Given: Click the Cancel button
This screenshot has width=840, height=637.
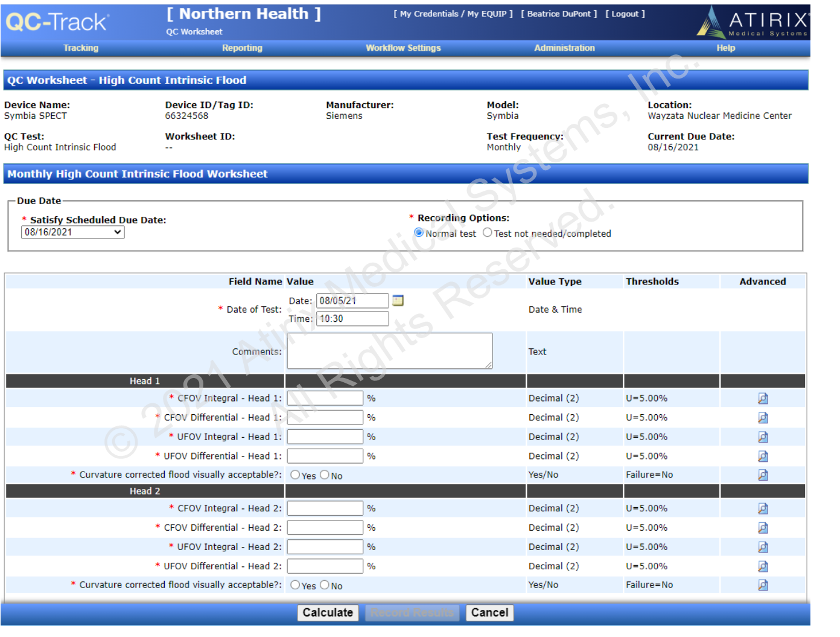Looking at the screenshot, I should click(x=489, y=613).
